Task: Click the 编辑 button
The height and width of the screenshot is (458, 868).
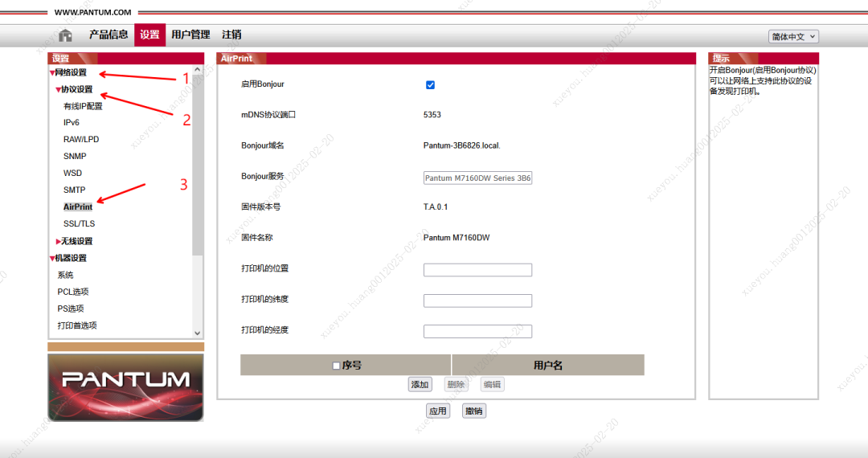Action: point(492,384)
